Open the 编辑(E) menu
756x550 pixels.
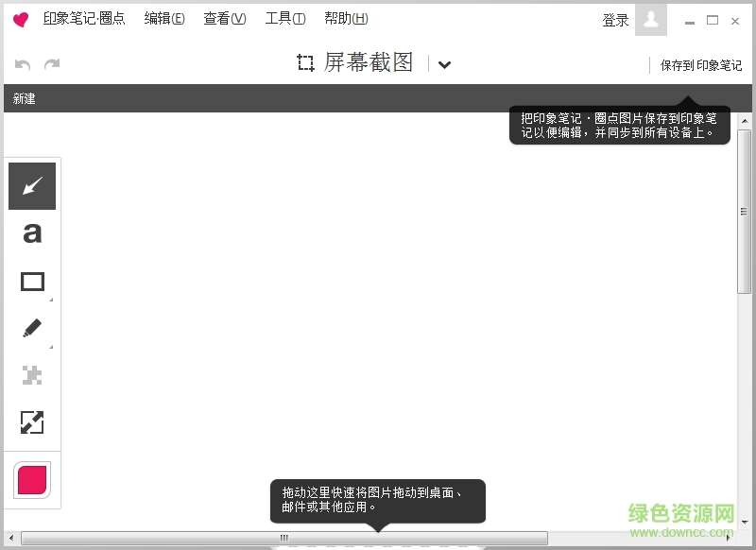[164, 18]
